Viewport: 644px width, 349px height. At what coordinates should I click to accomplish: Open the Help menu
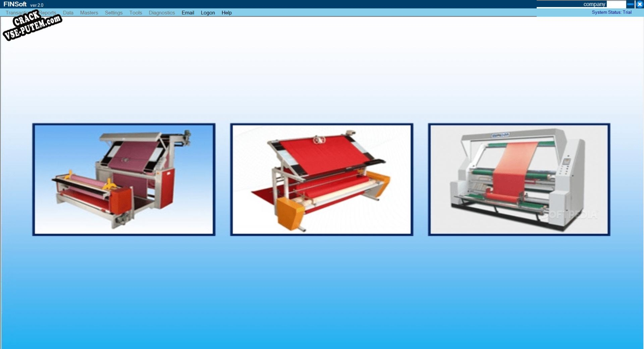(x=227, y=13)
